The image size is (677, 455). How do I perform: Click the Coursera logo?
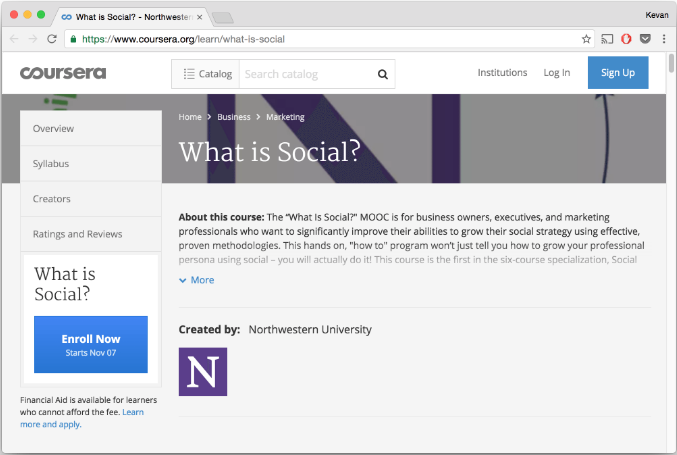point(63,73)
